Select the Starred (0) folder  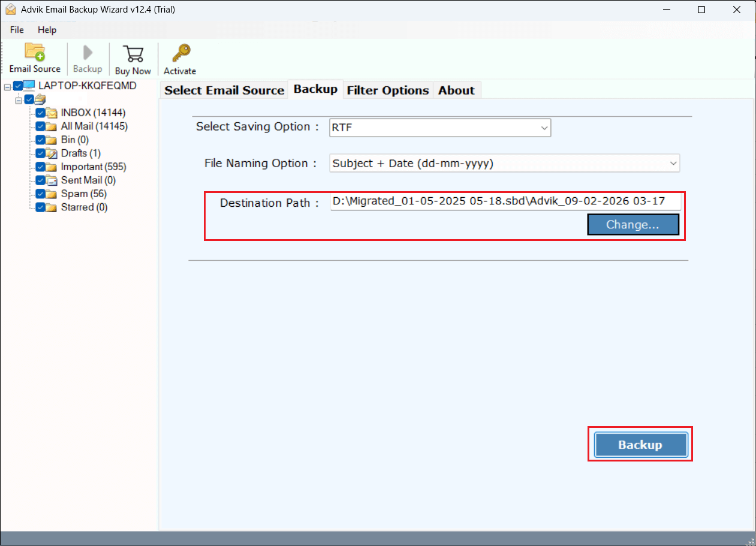coord(84,207)
